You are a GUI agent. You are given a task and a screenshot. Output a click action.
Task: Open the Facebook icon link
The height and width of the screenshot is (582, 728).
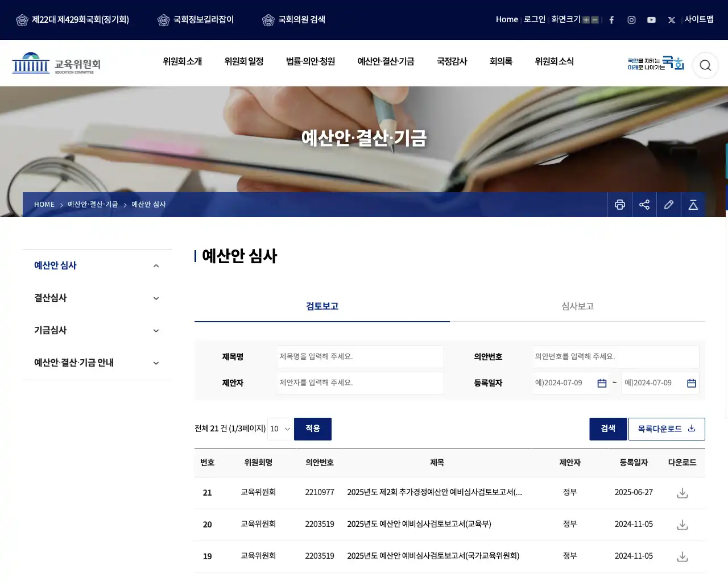[x=611, y=20]
